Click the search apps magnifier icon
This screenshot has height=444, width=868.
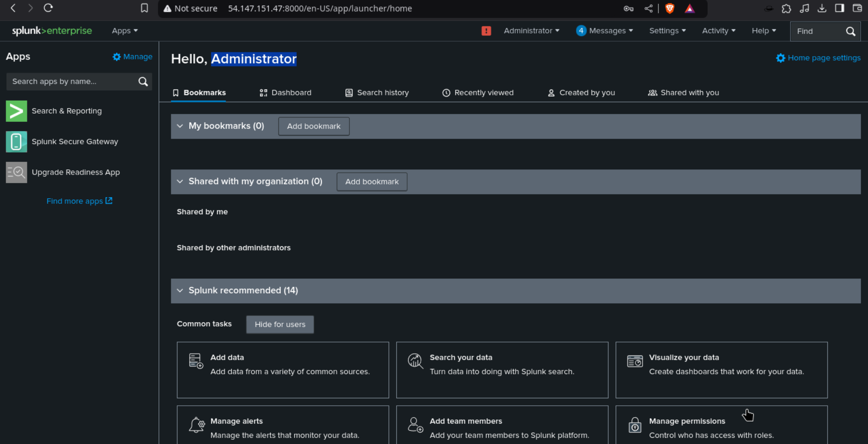[143, 82]
